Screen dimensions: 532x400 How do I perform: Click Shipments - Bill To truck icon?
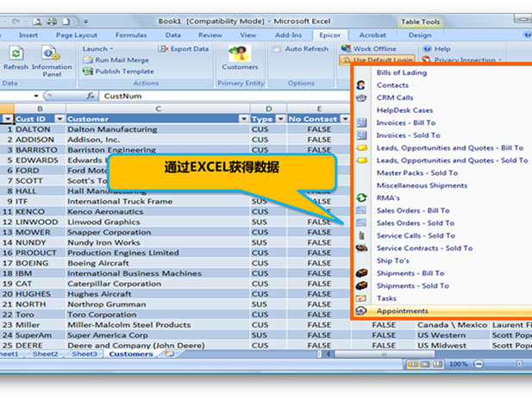[361, 273]
